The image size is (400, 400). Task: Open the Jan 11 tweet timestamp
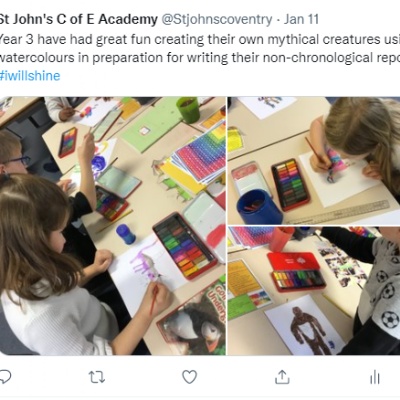pos(301,20)
